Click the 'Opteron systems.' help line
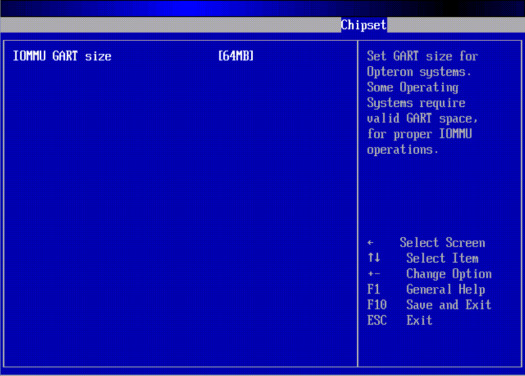Screen dimensions: 525x376 (419, 72)
